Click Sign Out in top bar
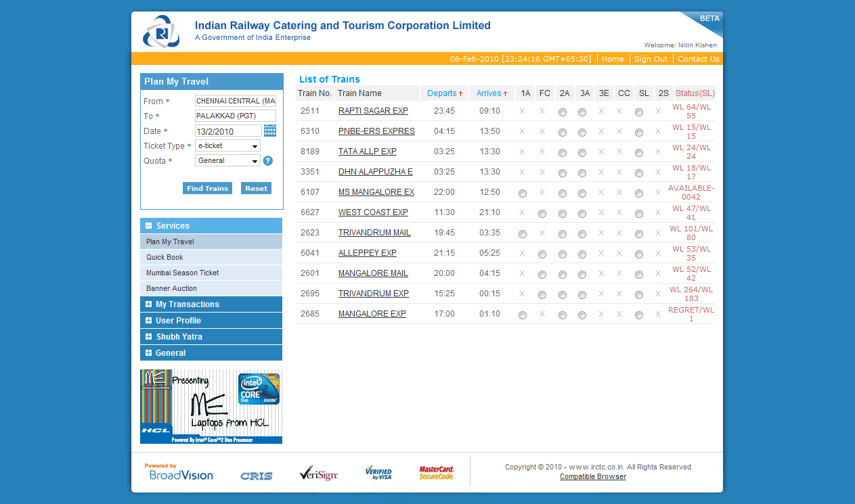The width and height of the screenshot is (855, 504). point(651,59)
